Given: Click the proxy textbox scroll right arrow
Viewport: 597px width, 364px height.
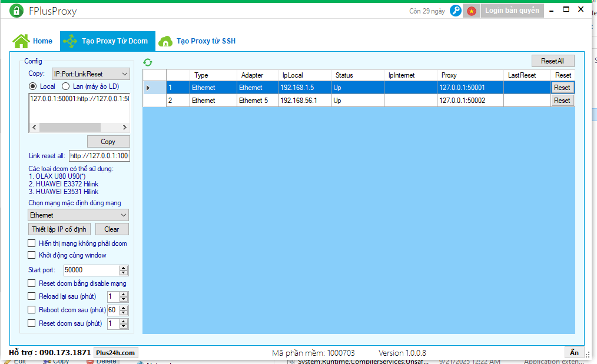Looking at the screenshot, I should [124, 127].
